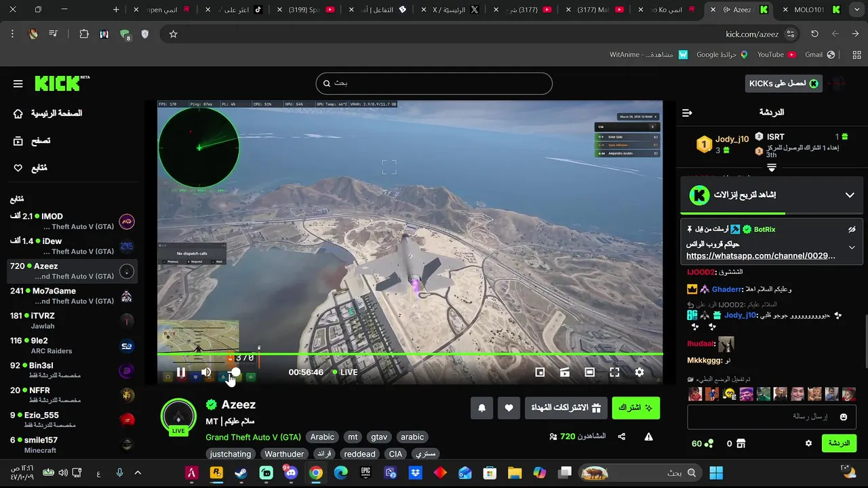Enable picture-in-picture mini player icon

540,372
